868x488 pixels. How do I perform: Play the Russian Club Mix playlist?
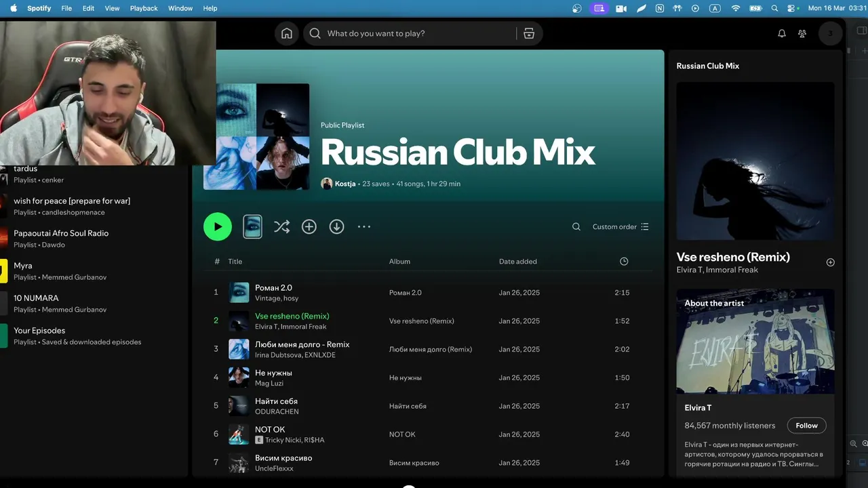pyautogui.click(x=218, y=226)
